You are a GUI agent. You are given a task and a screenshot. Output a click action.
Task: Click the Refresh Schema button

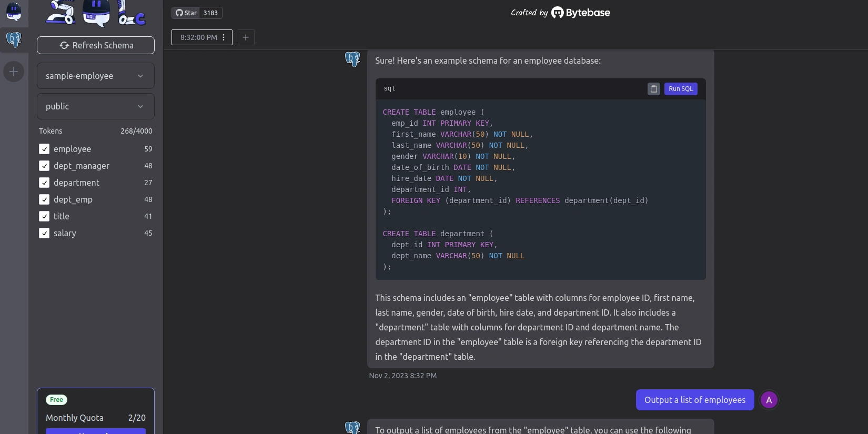96,45
